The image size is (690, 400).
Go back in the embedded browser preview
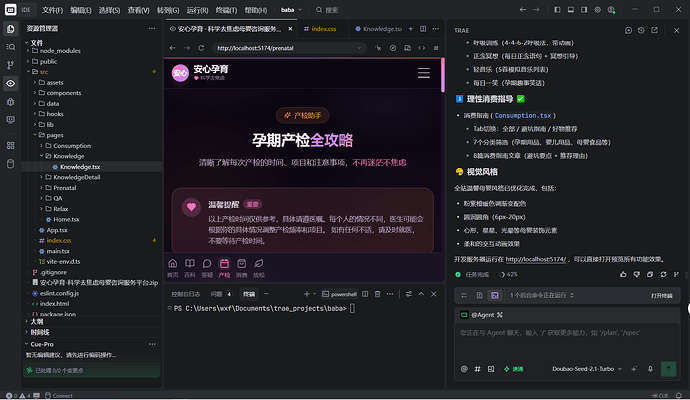[172, 48]
